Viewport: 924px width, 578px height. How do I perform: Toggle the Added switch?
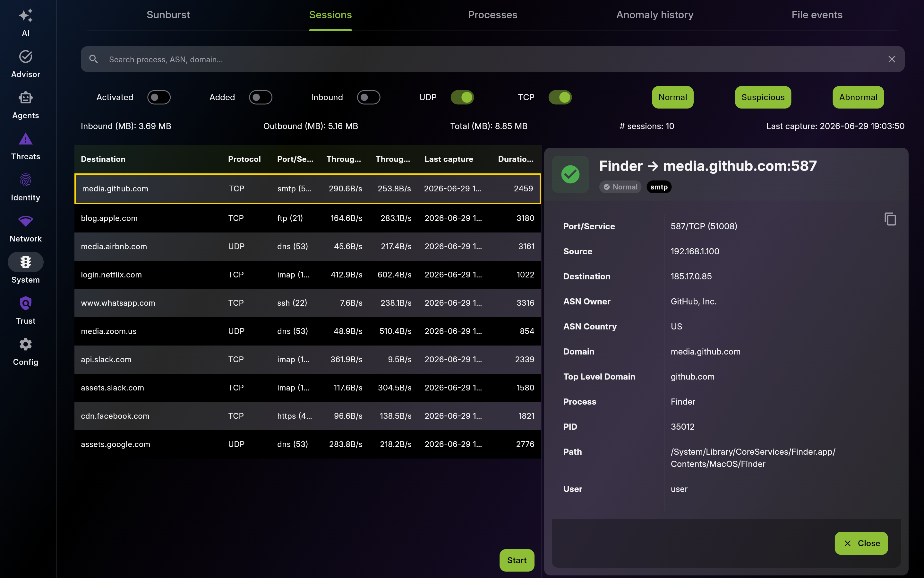pyautogui.click(x=261, y=98)
